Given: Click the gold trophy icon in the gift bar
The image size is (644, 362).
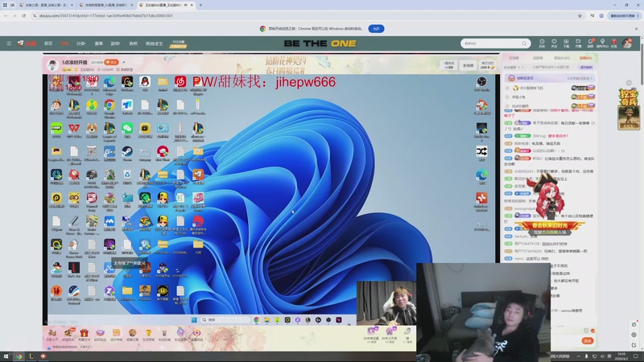Looking at the screenshot, I should pyautogui.click(x=149, y=334).
